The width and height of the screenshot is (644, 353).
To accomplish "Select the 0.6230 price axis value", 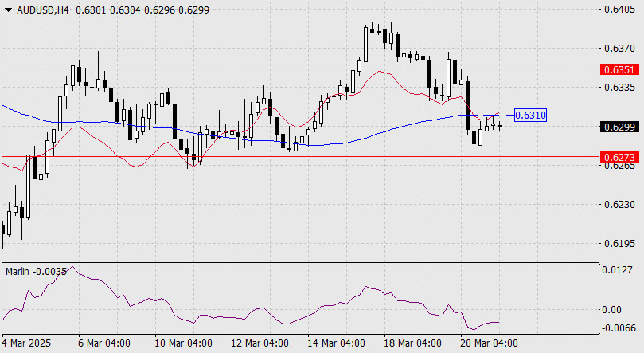I will (619, 205).
